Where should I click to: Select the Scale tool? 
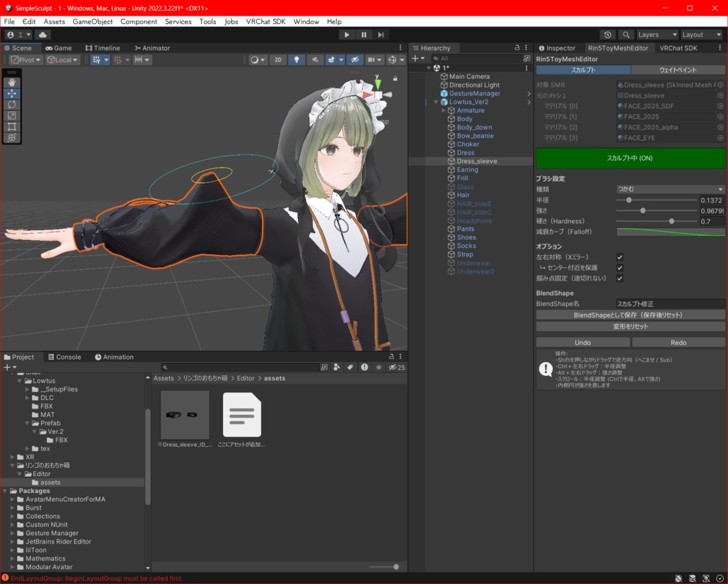click(10, 115)
